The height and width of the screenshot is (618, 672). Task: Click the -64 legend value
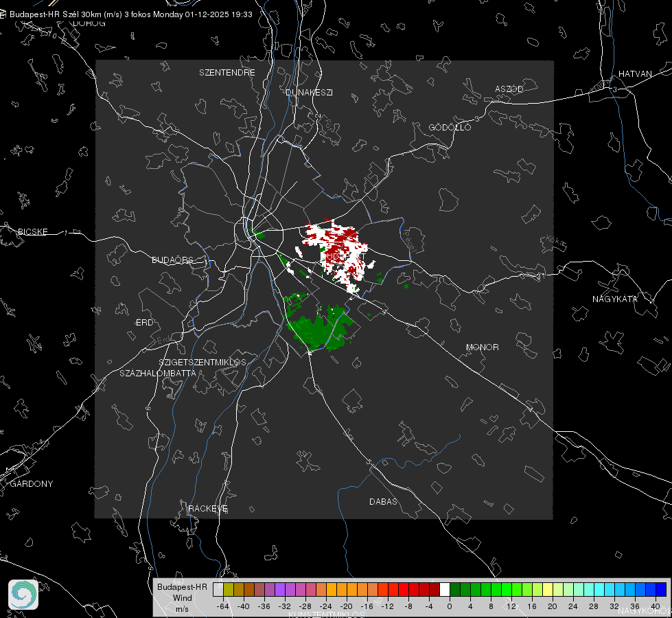(223, 606)
